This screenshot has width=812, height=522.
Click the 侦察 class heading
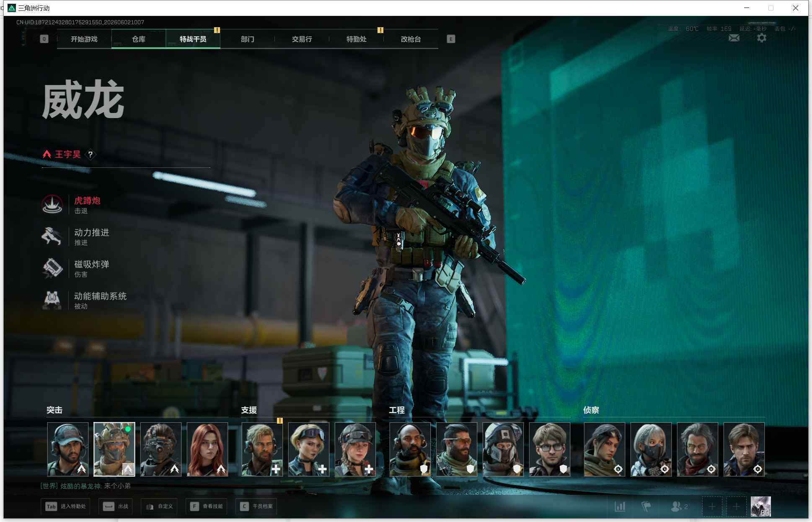pos(591,410)
